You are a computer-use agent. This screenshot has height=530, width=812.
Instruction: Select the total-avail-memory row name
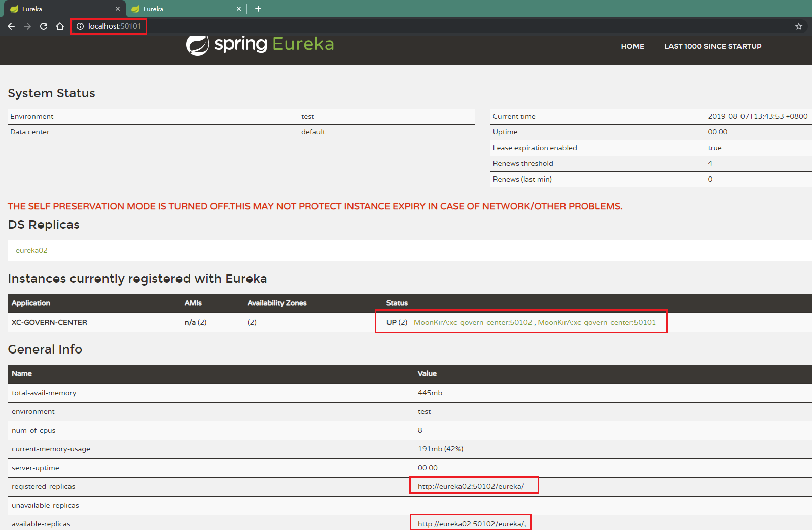click(x=44, y=393)
